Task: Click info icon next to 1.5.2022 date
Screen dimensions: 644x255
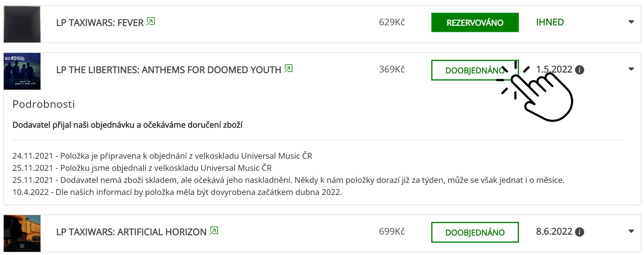Action: (x=579, y=70)
